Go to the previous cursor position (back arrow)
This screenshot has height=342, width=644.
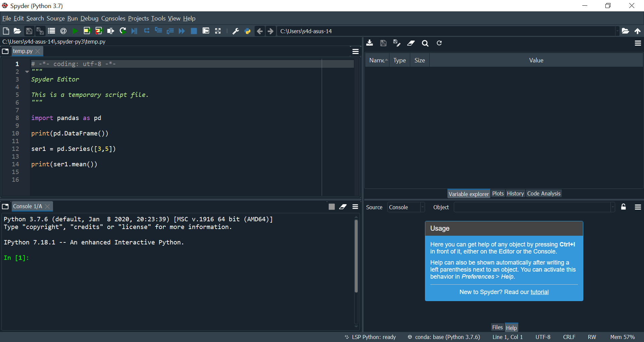click(260, 31)
